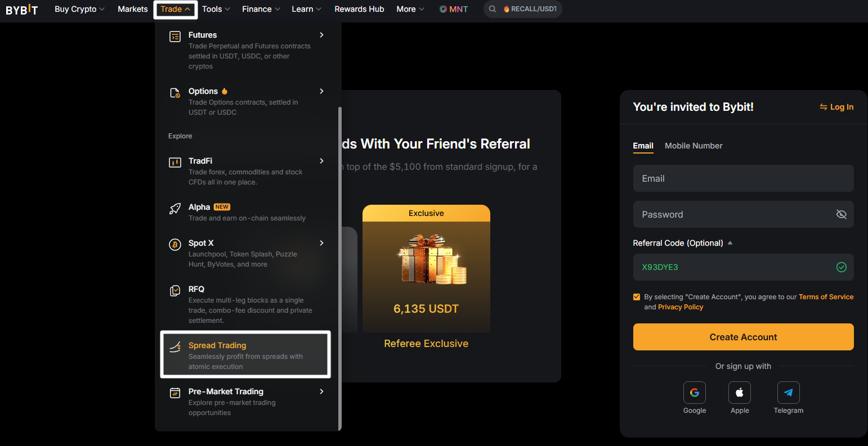Screen dimensions: 868x446
Task: Uncheck the Terms of Service checkbox
Action: [637, 297]
